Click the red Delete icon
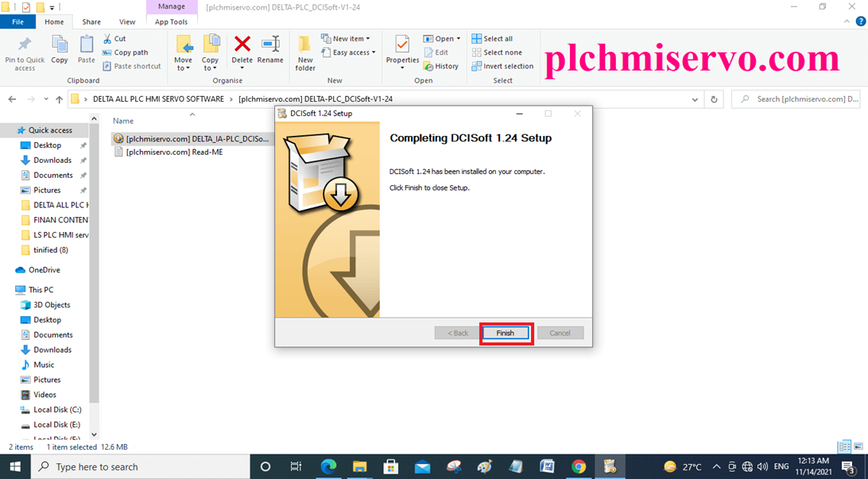The height and width of the screenshot is (479, 868). [242, 44]
